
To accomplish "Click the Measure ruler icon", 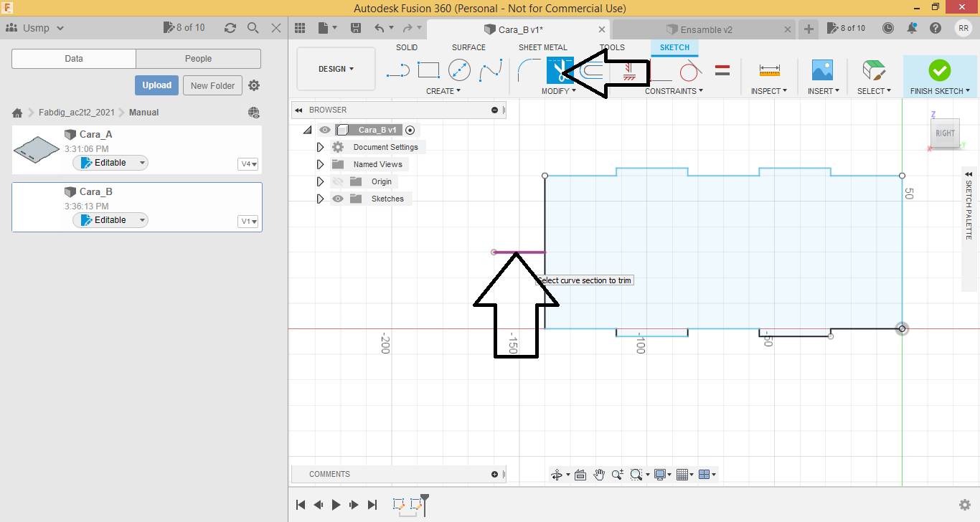I will point(769,70).
